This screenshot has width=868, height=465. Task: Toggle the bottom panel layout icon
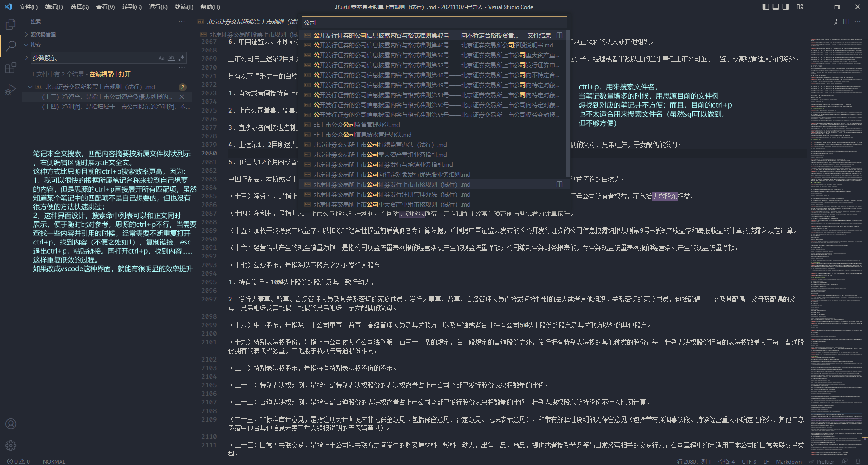pyautogui.click(x=776, y=7)
